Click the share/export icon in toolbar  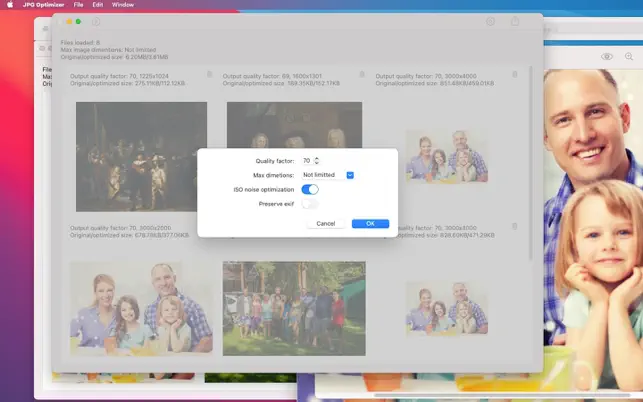(x=515, y=21)
